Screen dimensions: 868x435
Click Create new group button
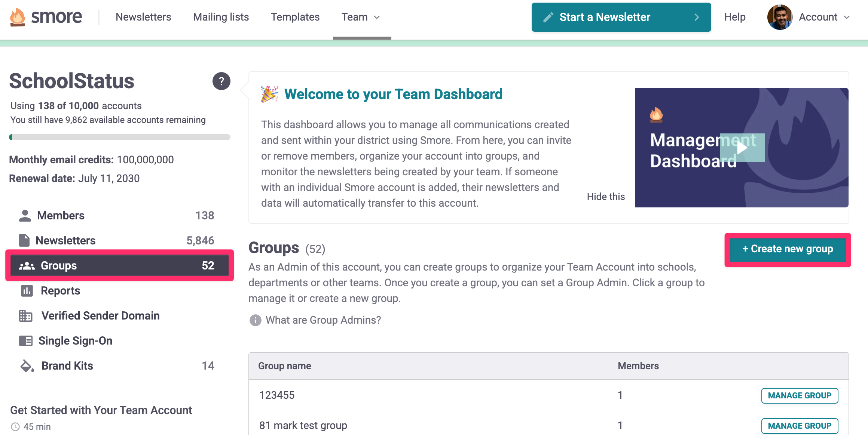pyautogui.click(x=788, y=249)
